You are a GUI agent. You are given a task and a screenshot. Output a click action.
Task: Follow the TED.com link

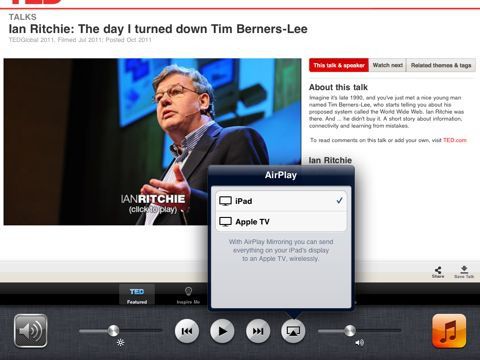[455, 140]
